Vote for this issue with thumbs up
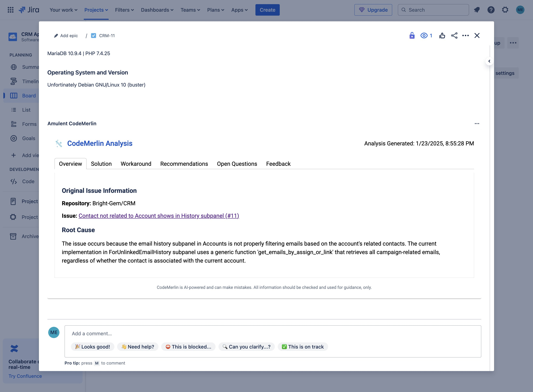The width and height of the screenshot is (533, 392). 442,36
